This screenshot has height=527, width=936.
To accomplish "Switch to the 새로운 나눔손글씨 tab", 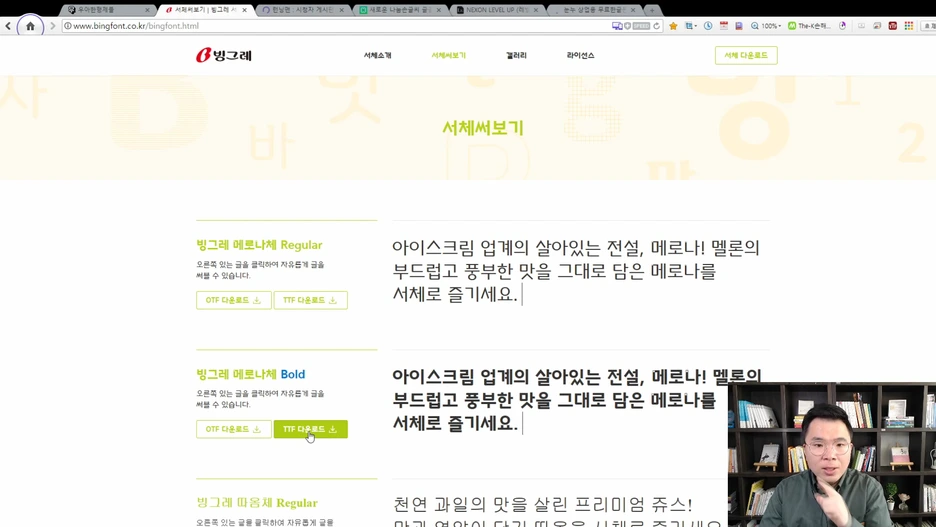I will pos(401,10).
